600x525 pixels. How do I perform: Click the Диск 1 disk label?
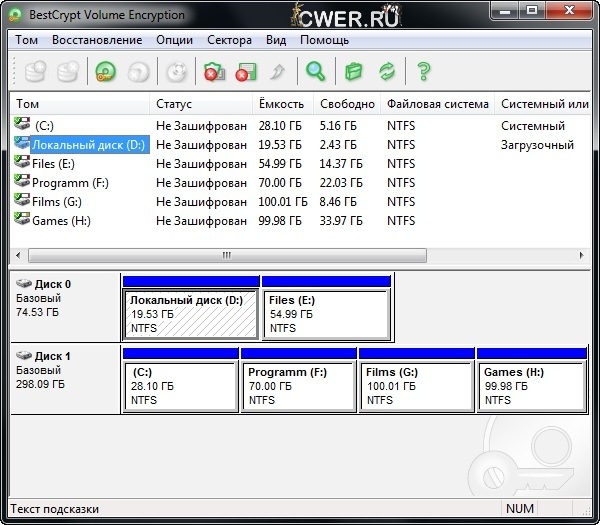52,356
